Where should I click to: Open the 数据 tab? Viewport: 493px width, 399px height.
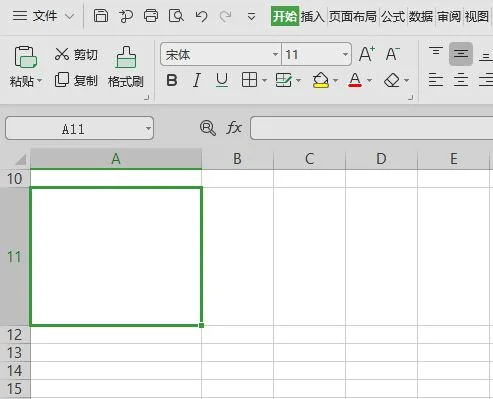coord(421,16)
